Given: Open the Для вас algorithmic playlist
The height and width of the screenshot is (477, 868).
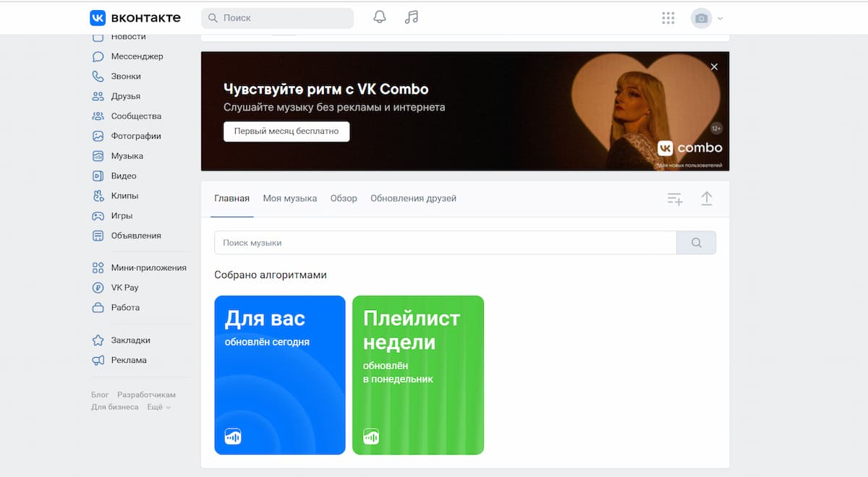Looking at the screenshot, I should pyautogui.click(x=279, y=374).
